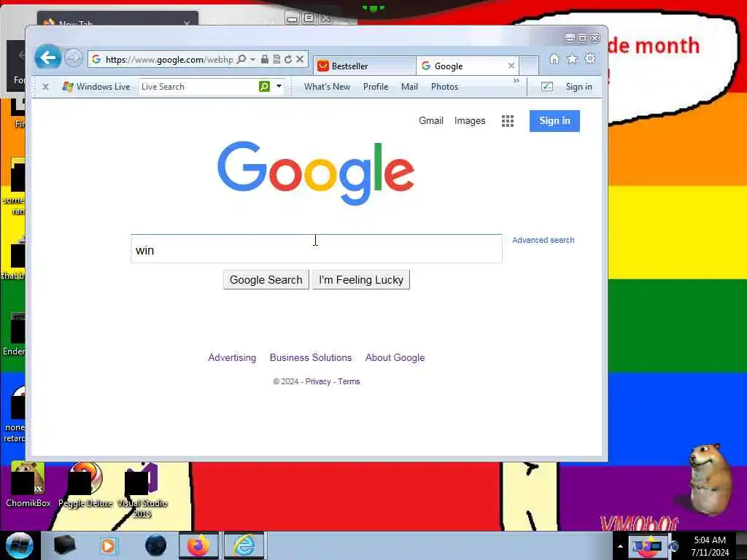The height and width of the screenshot is (560, 747).
Task: Click Sign in on Windows Live toolbar
Action: [578, 87]
